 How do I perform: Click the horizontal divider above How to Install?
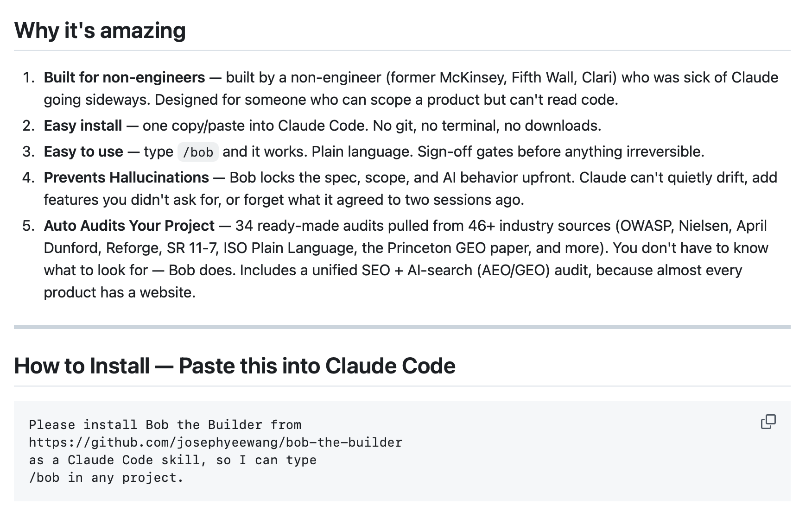(402, 327)
